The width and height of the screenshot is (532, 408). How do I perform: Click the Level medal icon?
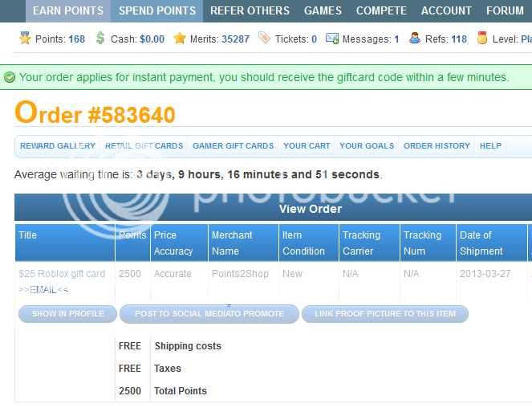(x=482, y=38)
